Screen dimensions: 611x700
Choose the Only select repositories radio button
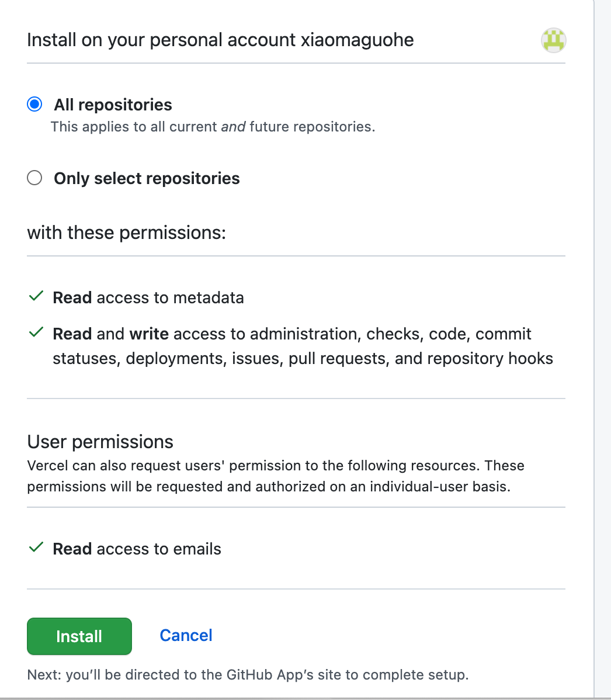coord(35,178)
